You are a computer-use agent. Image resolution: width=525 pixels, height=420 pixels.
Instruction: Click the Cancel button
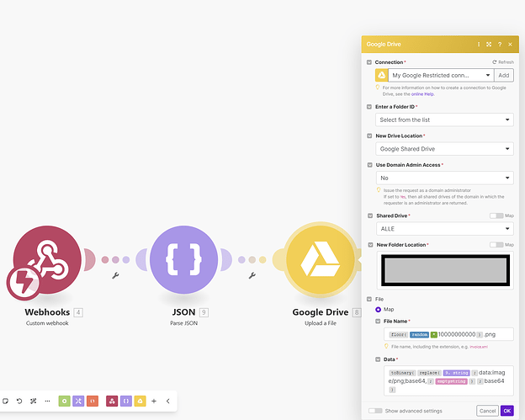pyautogui.click(x=487, y=411)
